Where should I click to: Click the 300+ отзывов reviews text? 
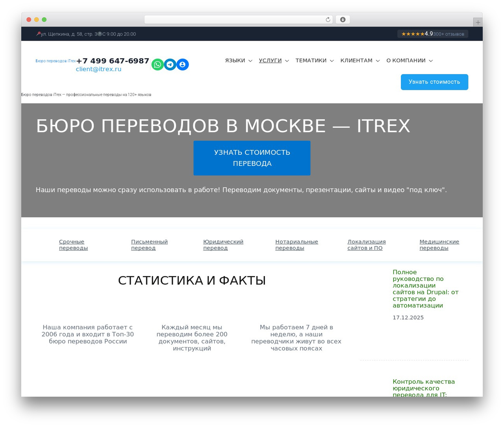coord(449,34)
